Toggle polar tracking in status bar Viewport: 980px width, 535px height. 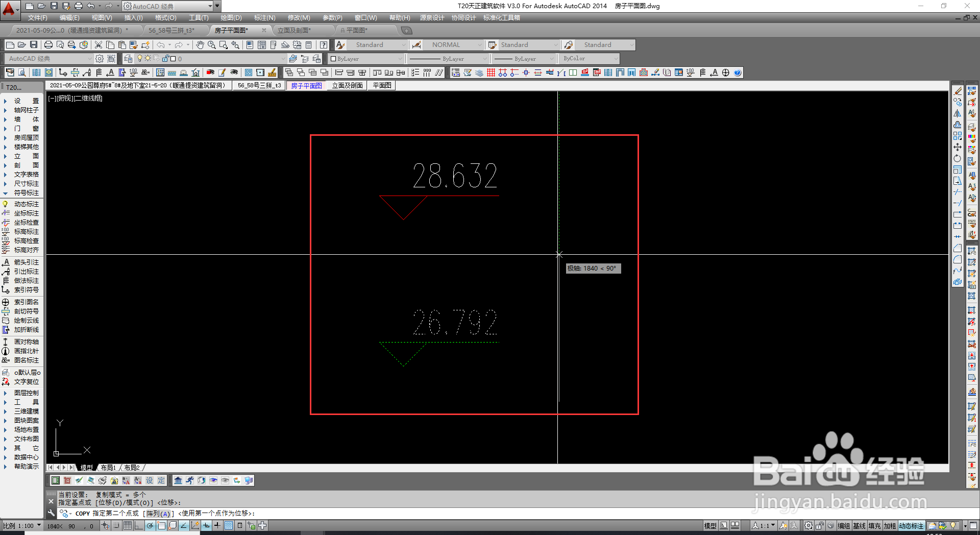[150, 525]
